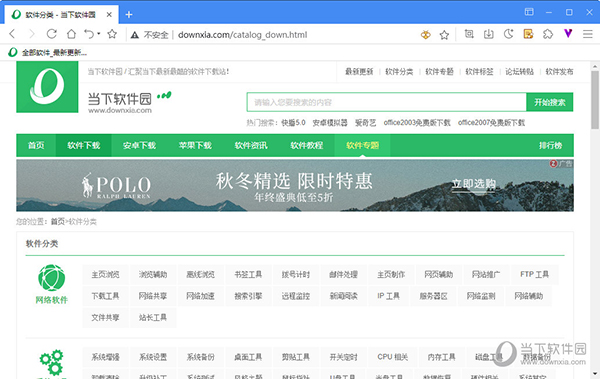Open the 软件专题 top link
The height and width of the screenshot is (379, 600).
tap(439, 72)
